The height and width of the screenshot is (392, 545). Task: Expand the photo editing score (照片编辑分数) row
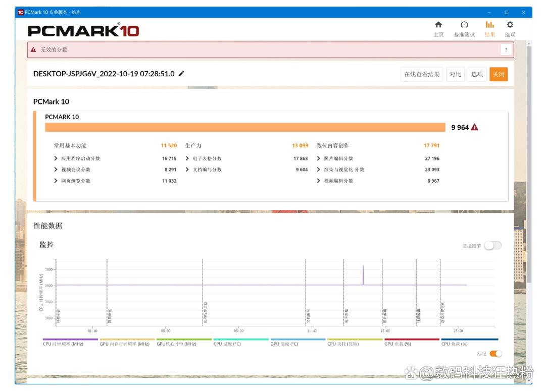[x=319, y=158]
